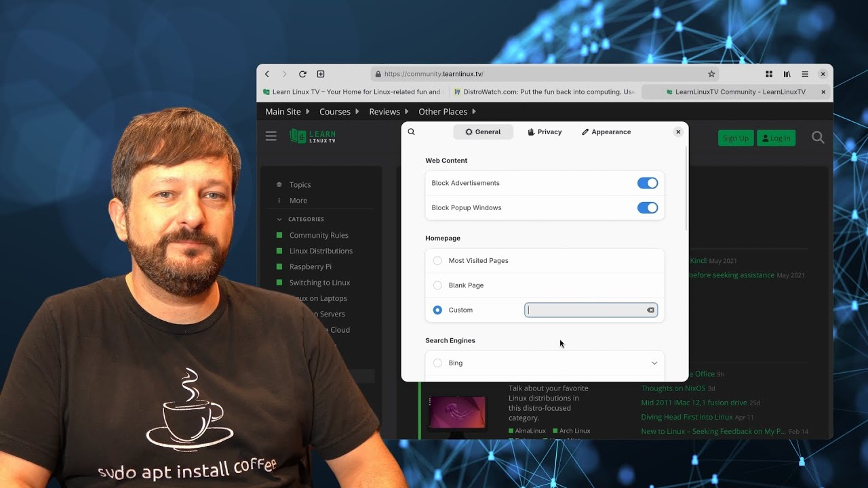Open the tab overview grid icon

(x=769, y=74)
